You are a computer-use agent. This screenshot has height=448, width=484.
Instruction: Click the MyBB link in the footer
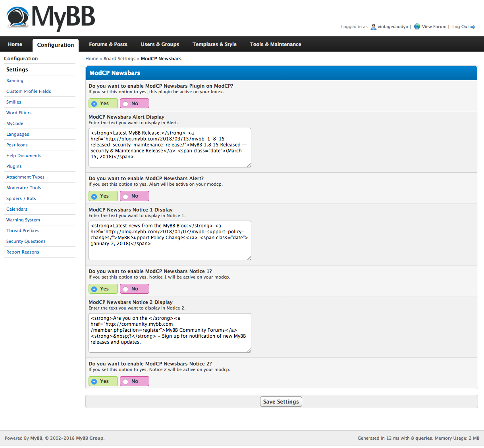pyautogui.click(x=36, y=438)
